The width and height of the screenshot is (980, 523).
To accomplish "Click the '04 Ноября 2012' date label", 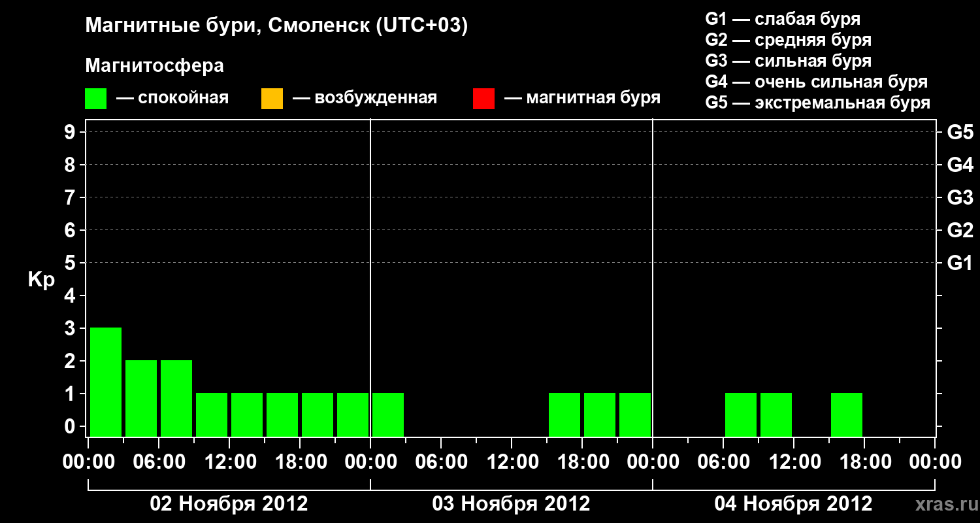I will (793, 504).
